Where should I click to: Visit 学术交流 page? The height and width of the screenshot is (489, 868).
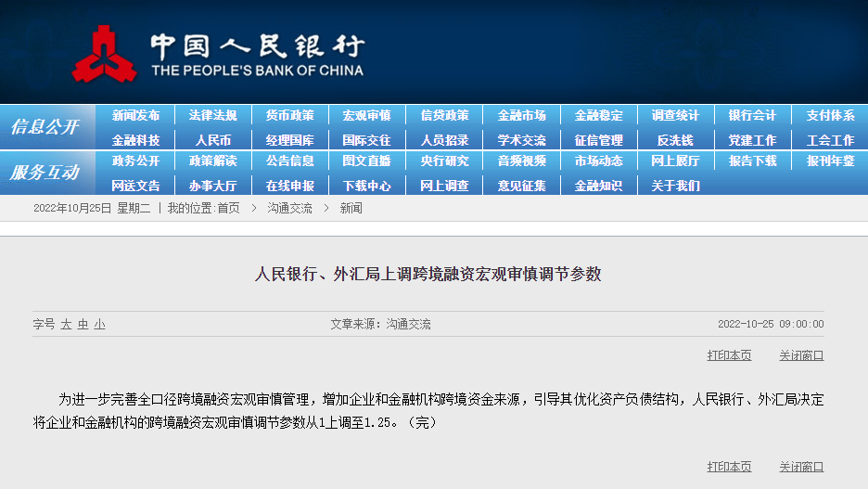pos(521,140)
